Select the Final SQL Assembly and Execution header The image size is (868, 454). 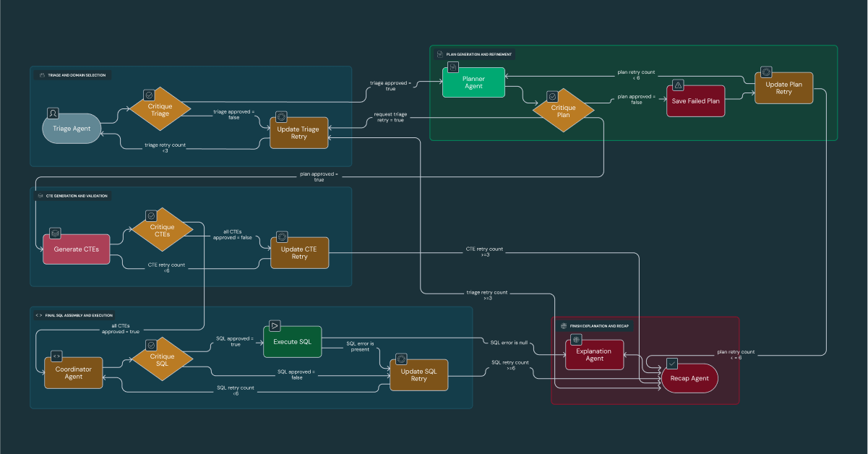74,314
